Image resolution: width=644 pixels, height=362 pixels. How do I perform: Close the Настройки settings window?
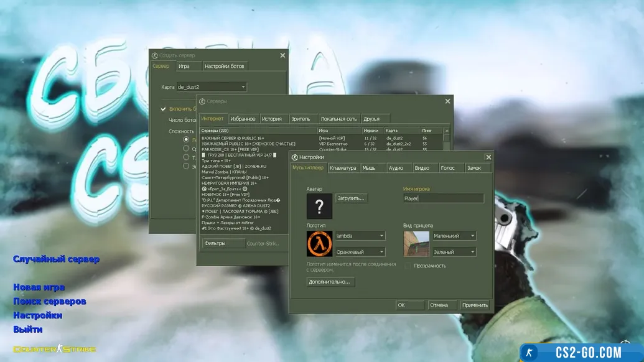click(x=488, y=157)
